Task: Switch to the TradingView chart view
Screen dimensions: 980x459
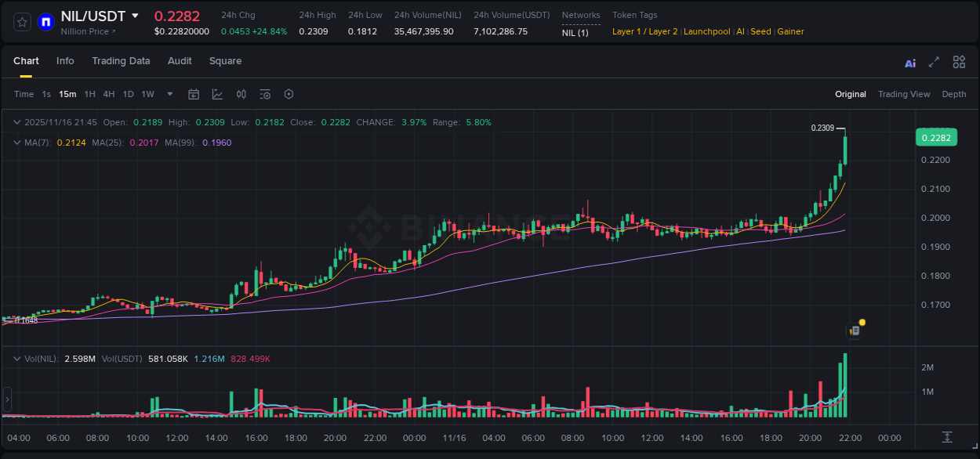Action: click(x=904, y=94)
